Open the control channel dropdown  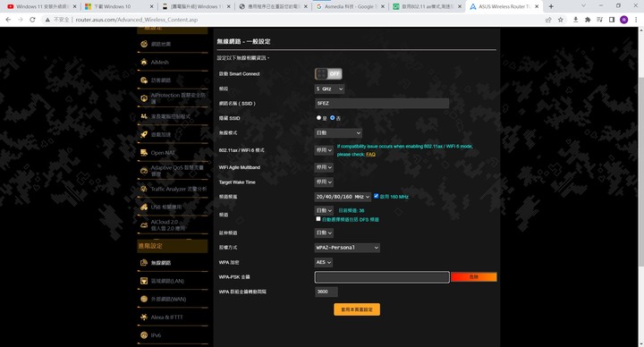coord(324,210)
